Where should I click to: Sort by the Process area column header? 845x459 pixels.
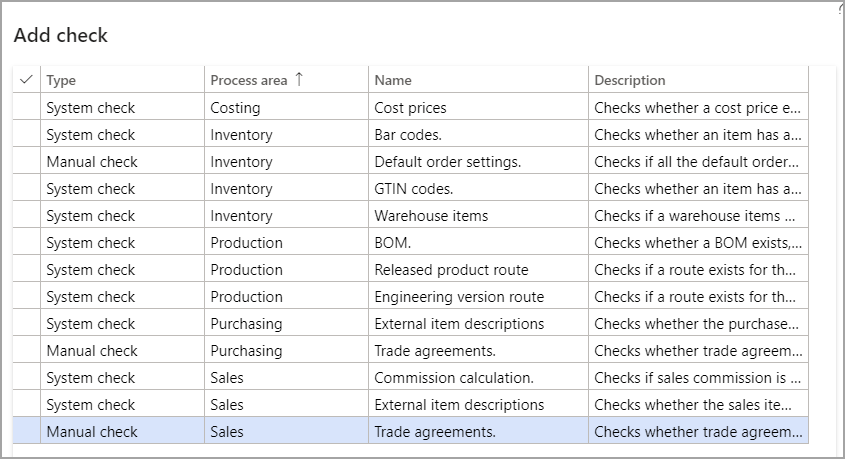[x=249, y=80]
